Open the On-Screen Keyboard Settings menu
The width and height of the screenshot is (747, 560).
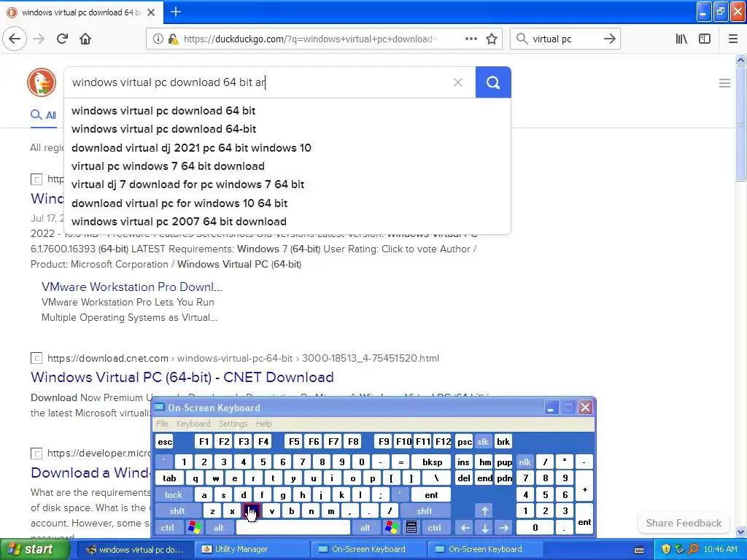pyautogui.click(x=233, y=424)
